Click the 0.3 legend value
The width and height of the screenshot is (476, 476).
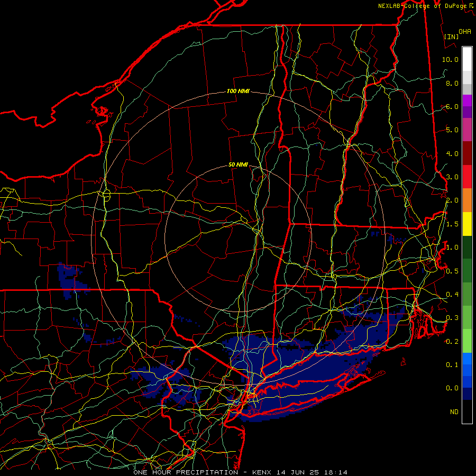point(452,318)
